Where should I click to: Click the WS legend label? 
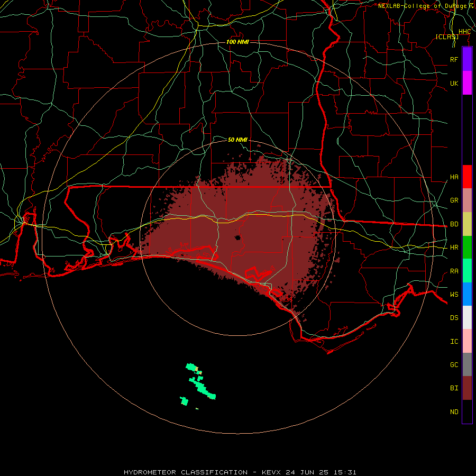(x=454, y=295)
